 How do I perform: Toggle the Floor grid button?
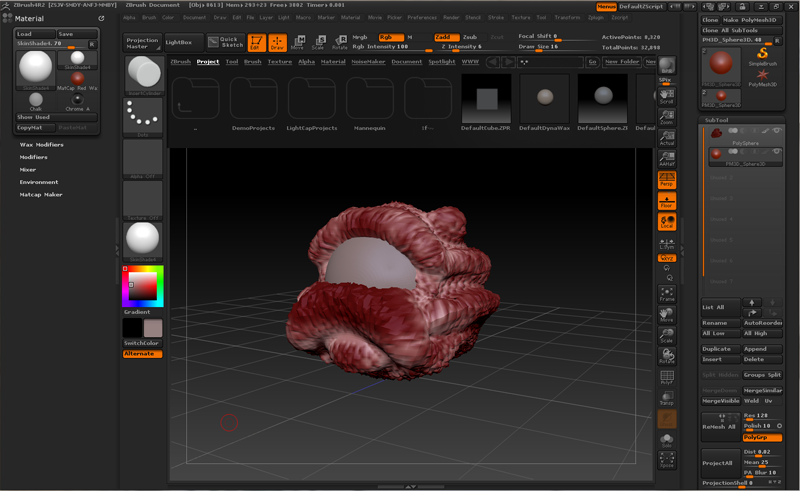pos(667,200)
